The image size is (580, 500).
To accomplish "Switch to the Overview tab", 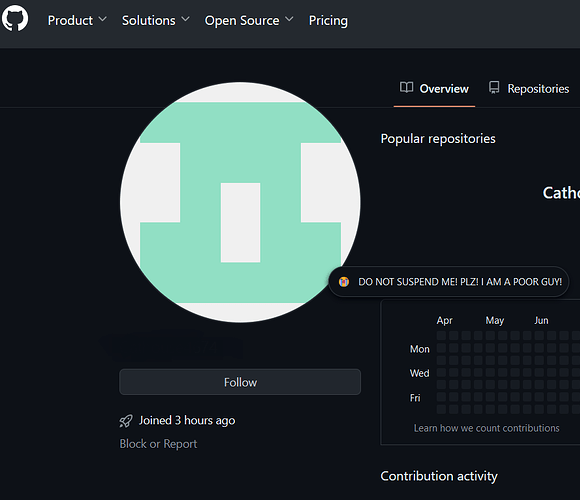I will (x=434, y=89).
